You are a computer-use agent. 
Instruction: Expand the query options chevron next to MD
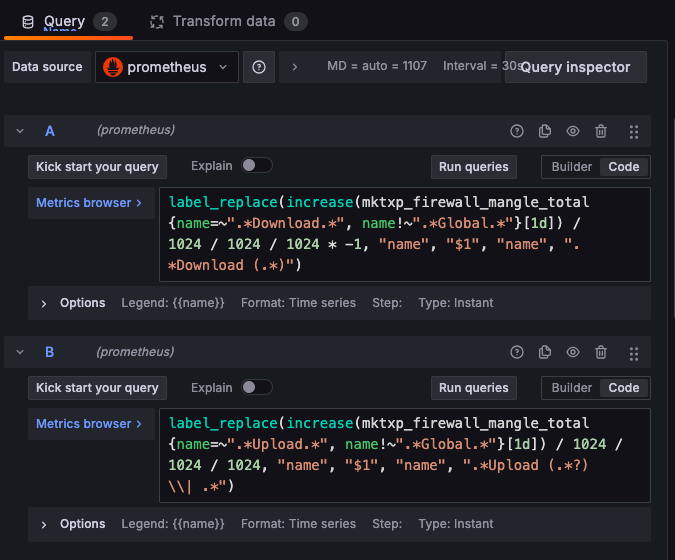pos(294,67)
